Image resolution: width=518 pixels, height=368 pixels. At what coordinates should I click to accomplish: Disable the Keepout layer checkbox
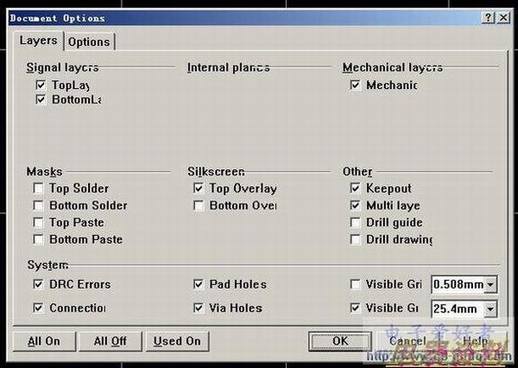coord(355,188)
